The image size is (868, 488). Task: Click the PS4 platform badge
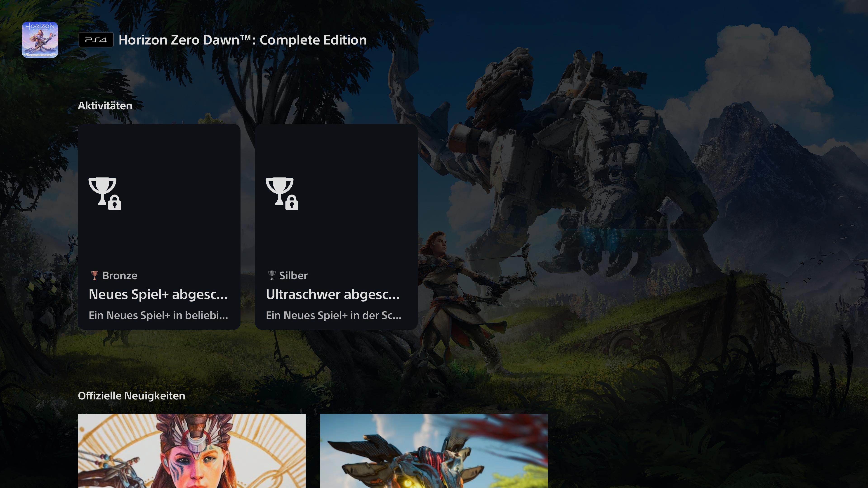96,40
